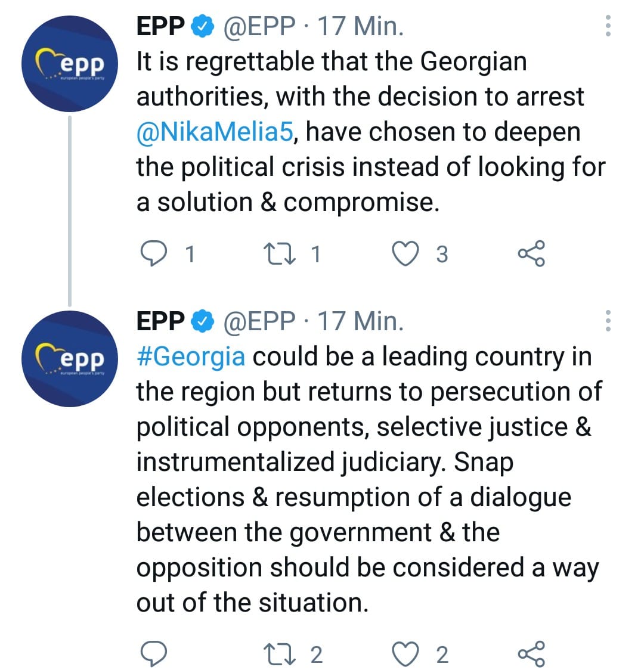Click EPP display name in first tweet
The image size is (644, 670).
coord(160,26)
